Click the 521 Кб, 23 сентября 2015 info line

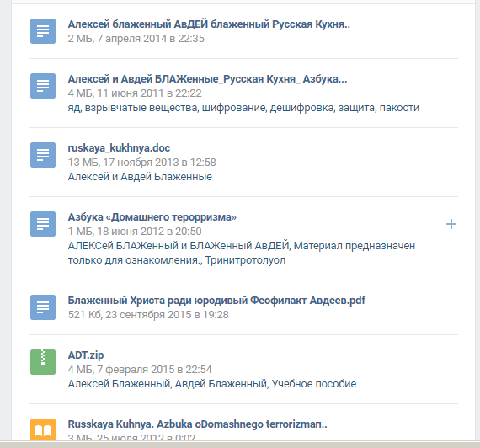tap(148, 315)
